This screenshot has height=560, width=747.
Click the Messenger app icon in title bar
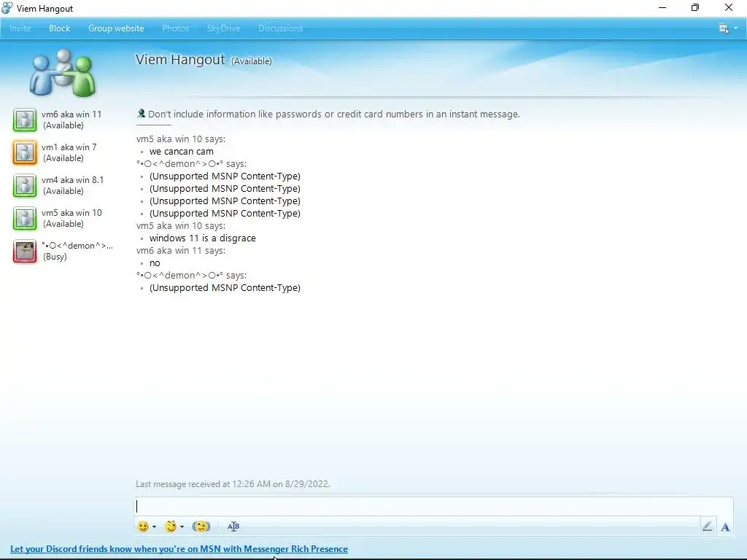pos(7,8)
